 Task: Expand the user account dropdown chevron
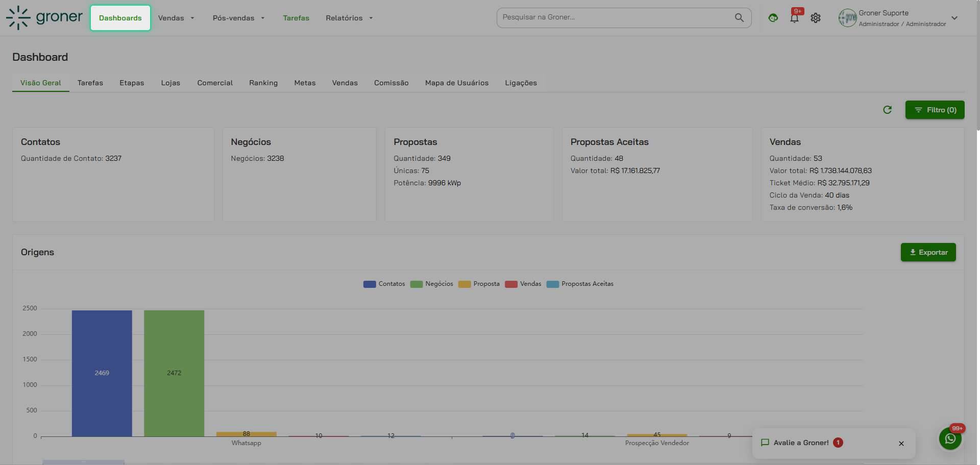pos(954,18)
